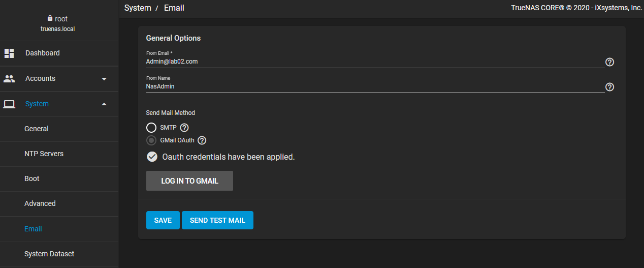Collapse the System menu arrow
Viewport: 644px width, 268px height.
[x=104, y=104]
